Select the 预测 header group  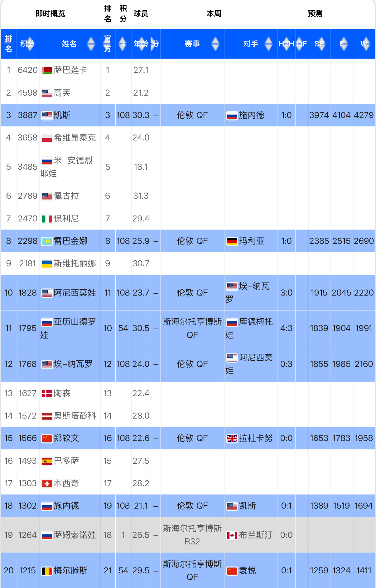315,14
